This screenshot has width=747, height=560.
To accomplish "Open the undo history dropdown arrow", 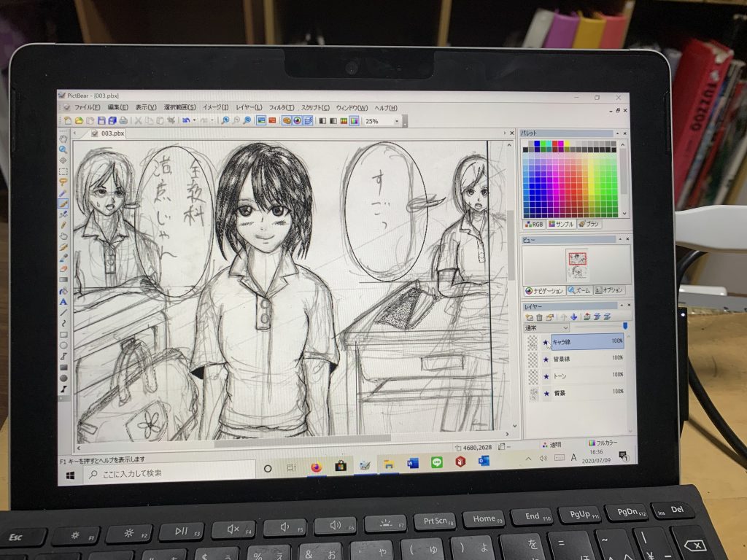I will tap(194, 121).
